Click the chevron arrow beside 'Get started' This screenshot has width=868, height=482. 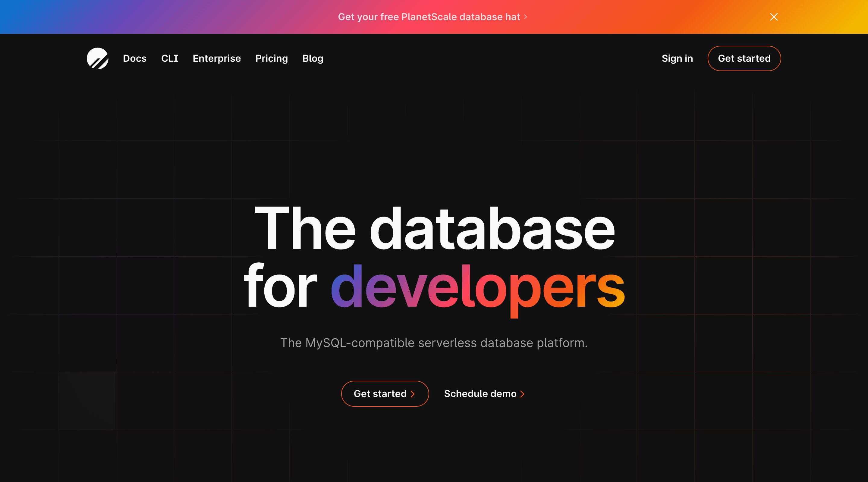(414, 393)
